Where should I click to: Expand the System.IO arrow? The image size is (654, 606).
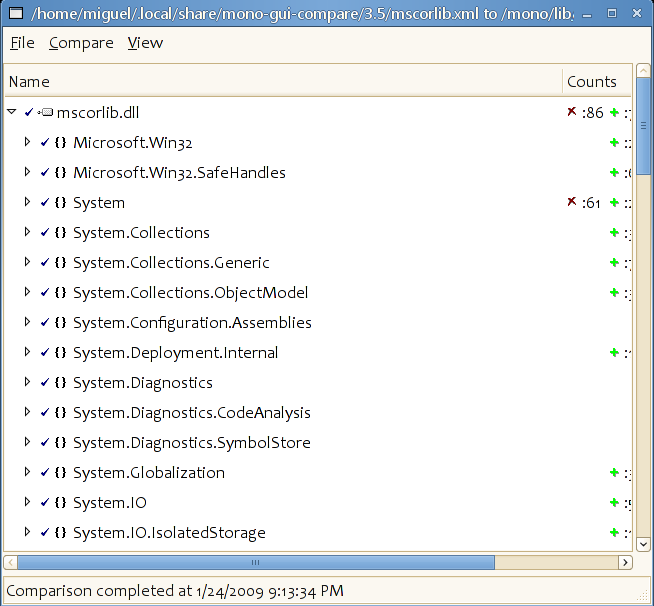[27, 502]
